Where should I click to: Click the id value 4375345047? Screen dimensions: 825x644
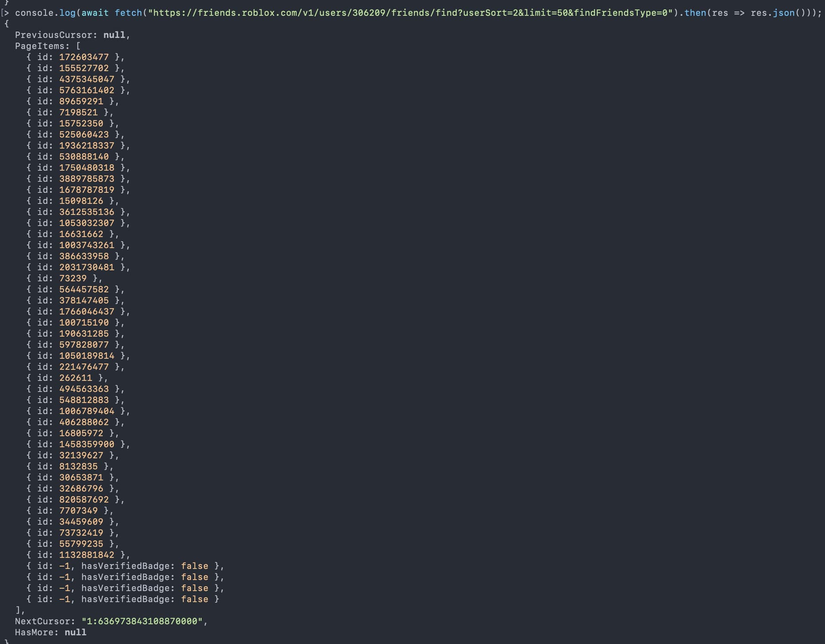tap(87, 79)
